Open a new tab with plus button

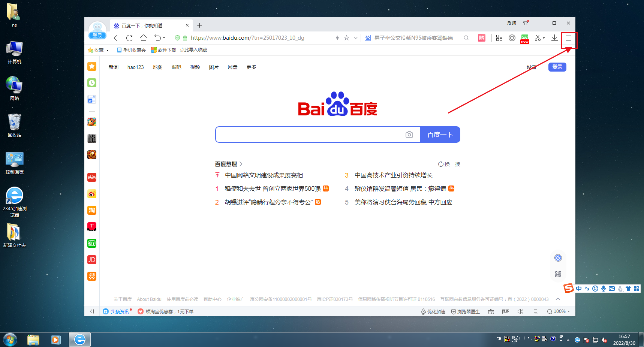tap(200, 25)
